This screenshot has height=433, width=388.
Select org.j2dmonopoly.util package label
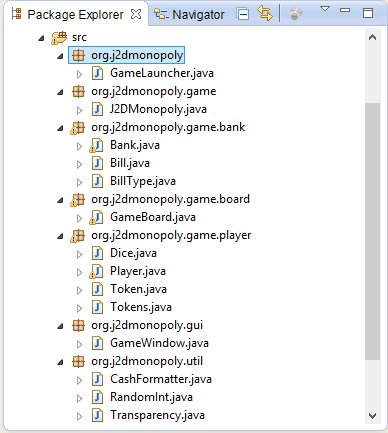(x=147, y=361)
